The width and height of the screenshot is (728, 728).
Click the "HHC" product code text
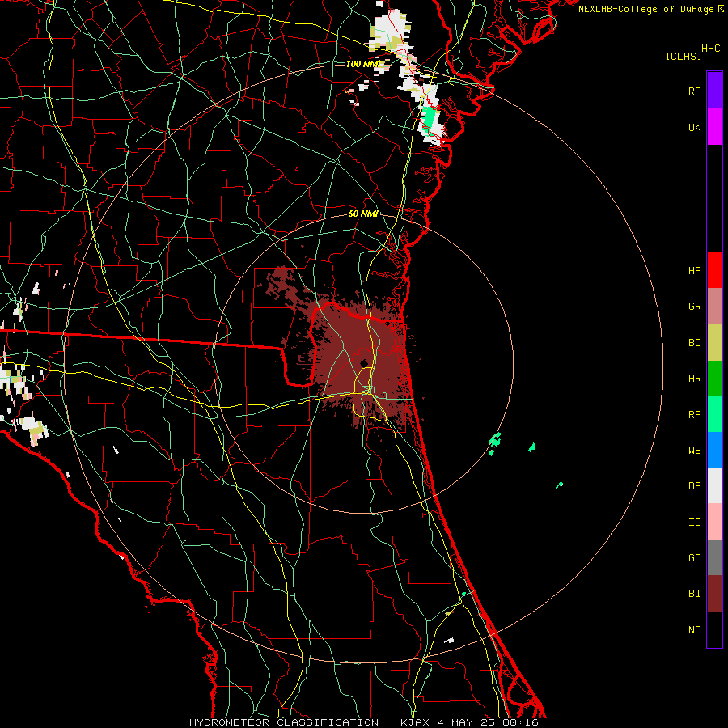[x=711, y=49]
